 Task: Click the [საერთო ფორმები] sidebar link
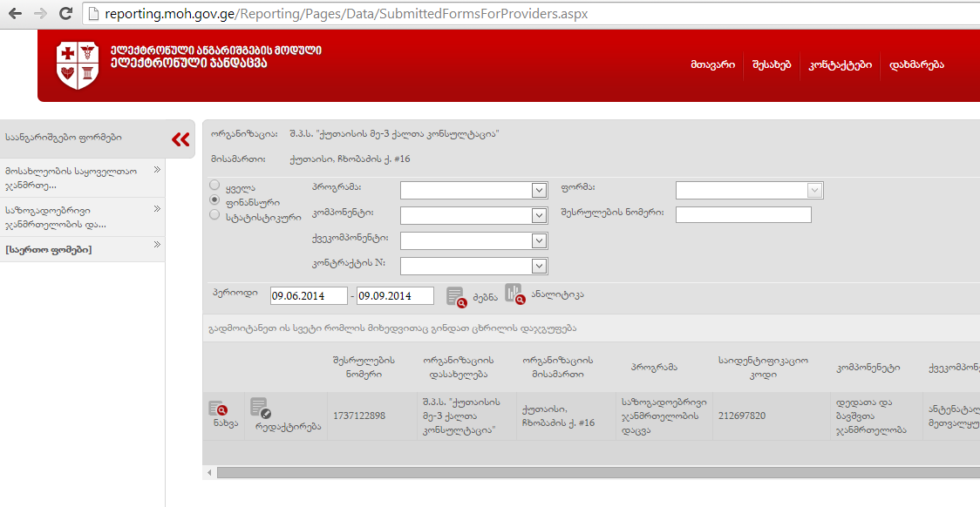point(48,250)
